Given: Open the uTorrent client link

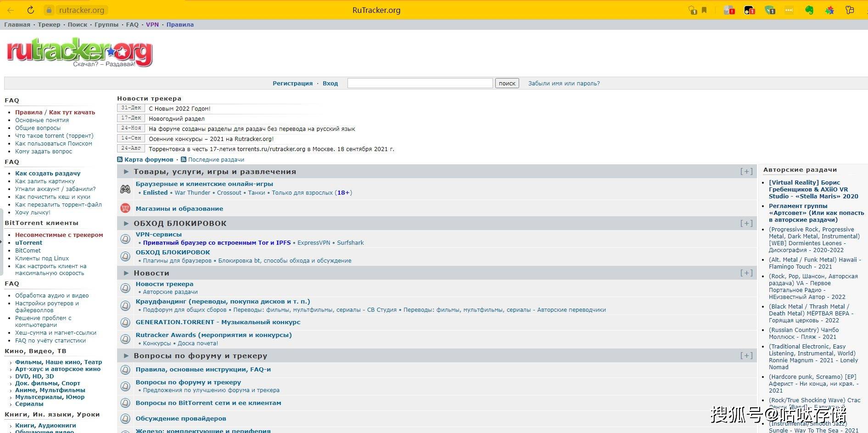Looking at the screenshot, I should pos(28,243).
